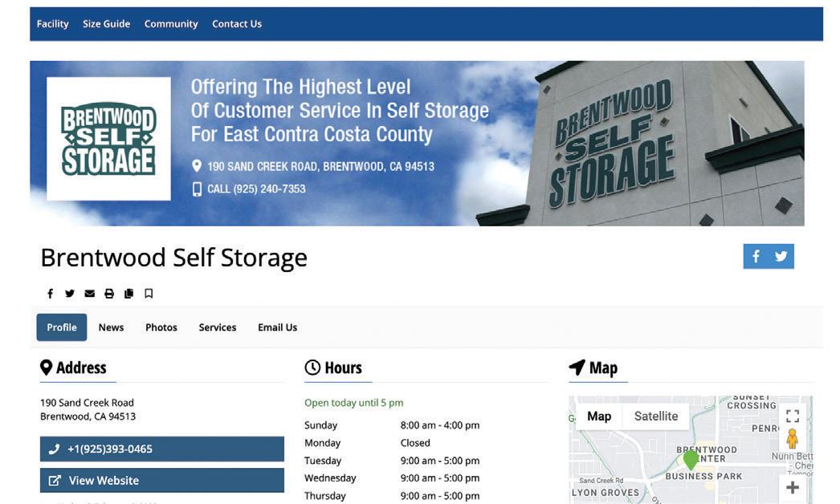Click the building sign photo in the banner
Image resolution: width=840 pixels, height=504 pixels.
640,143
